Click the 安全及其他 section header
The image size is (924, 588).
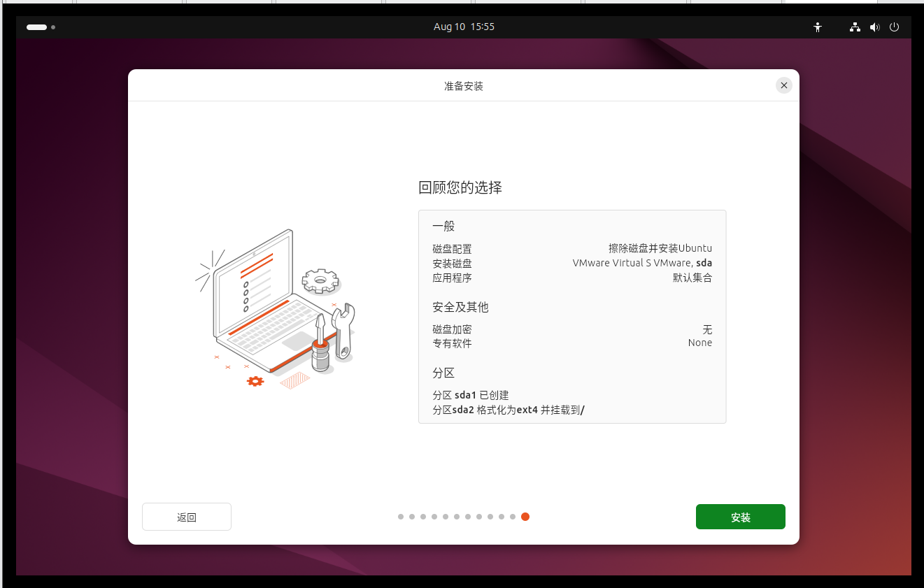(x=460, y=307)
